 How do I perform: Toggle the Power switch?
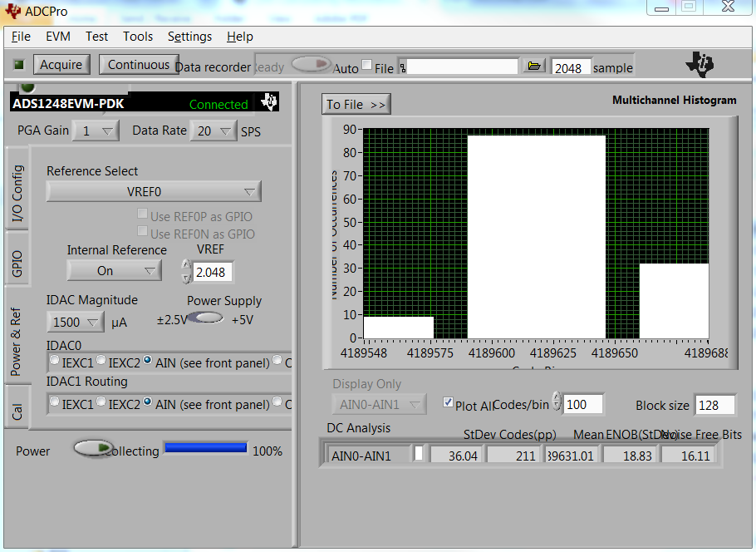pos(92,448)
